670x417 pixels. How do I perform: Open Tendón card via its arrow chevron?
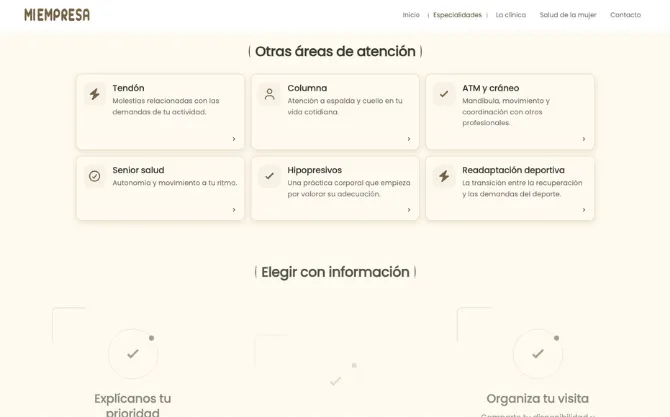[234, 139]
